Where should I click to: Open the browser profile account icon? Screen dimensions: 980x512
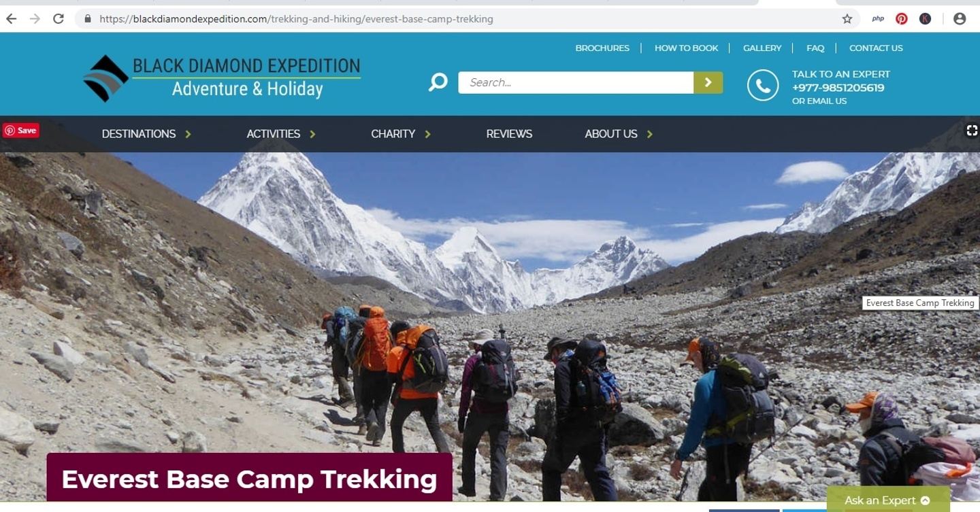(960, 19)
